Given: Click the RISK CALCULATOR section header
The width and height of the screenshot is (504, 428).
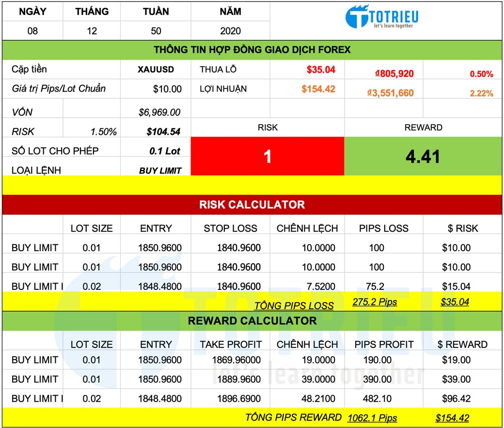Looking at the screenshot, I should point(252,205).
